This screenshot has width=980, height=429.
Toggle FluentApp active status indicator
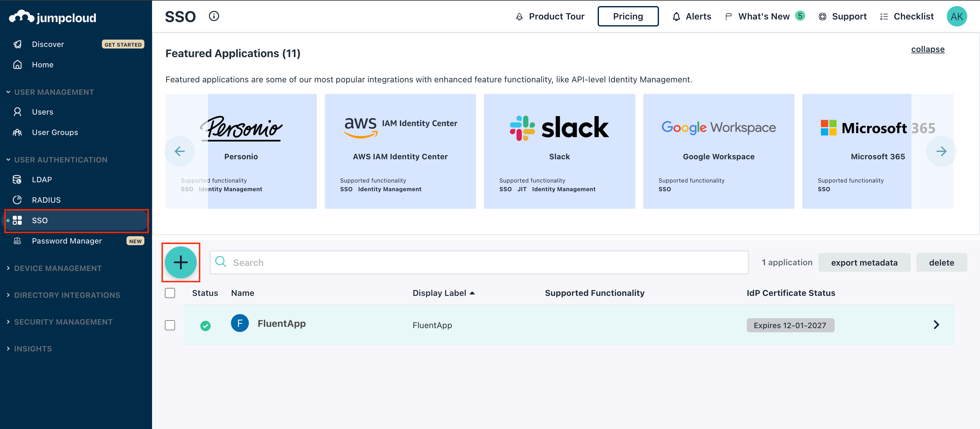[205, 325]
